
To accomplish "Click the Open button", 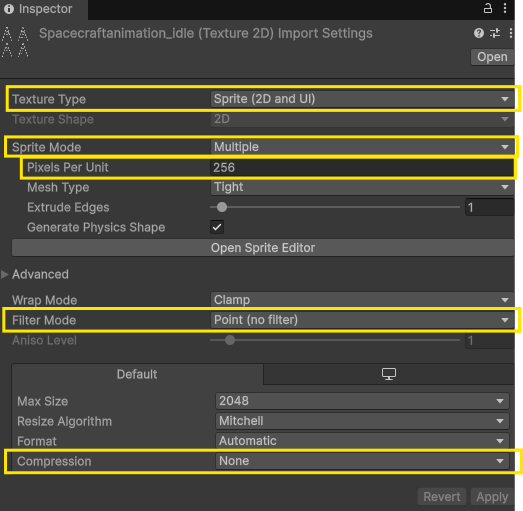I will pyautogui.click(x=492, y=57).
